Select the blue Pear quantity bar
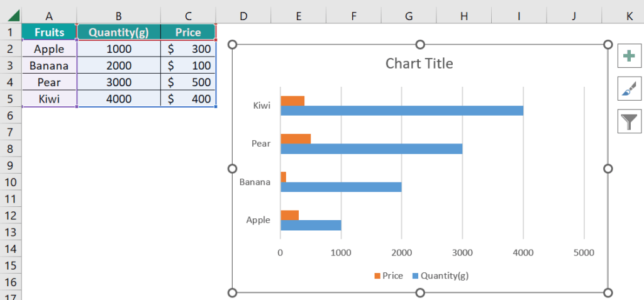Image resolution: width=644 pixels, height=300 pixels. (x=371, y=149)
